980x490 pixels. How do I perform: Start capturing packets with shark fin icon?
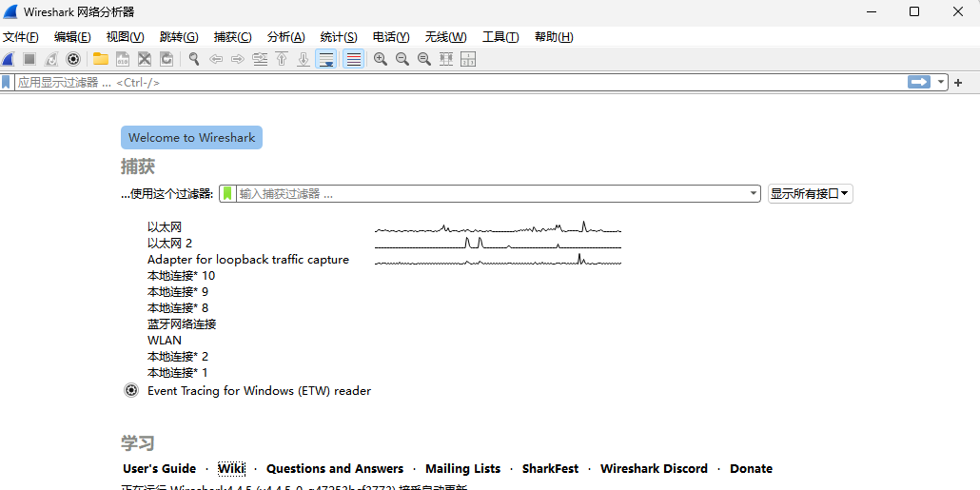[9, 59]
